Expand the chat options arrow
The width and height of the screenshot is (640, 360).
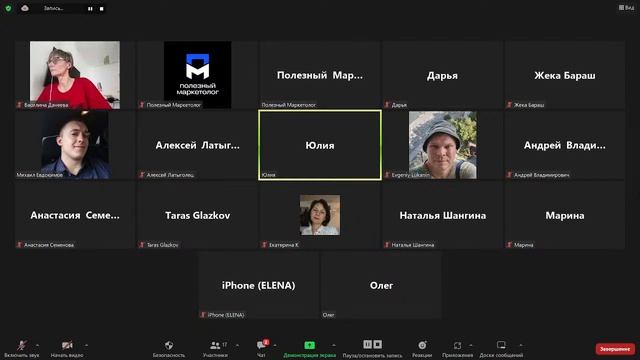[x=275, y=345]
